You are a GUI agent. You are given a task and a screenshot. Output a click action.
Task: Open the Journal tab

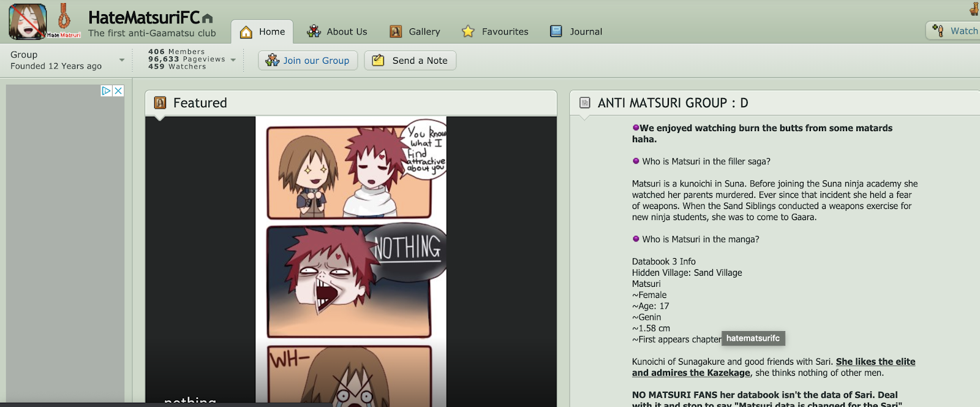(576, 32)
